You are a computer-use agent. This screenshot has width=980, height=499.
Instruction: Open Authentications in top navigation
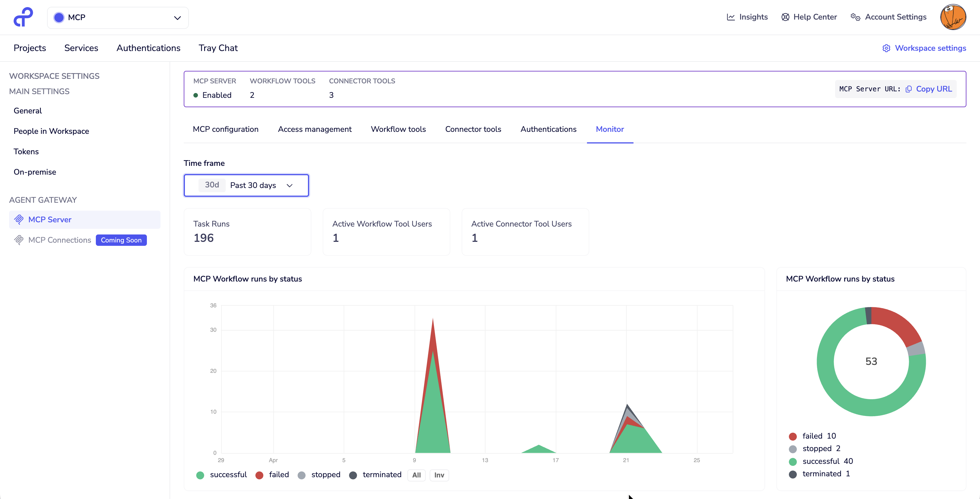pyautogui.click(x=148, y=48)
